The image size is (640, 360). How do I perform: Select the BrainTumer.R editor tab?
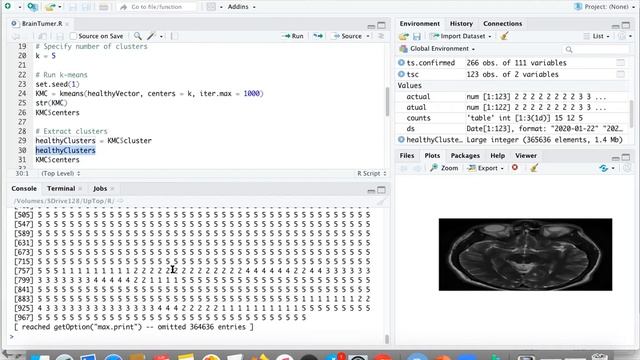pyautogui.click(x=42, y=24)
